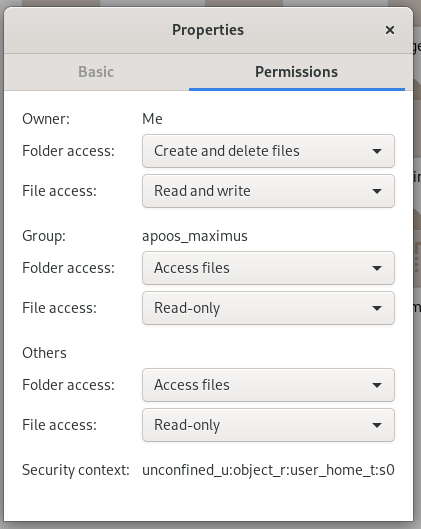
Task: Click arrow icon on group's Read-only combo
Action: point(377,308)
